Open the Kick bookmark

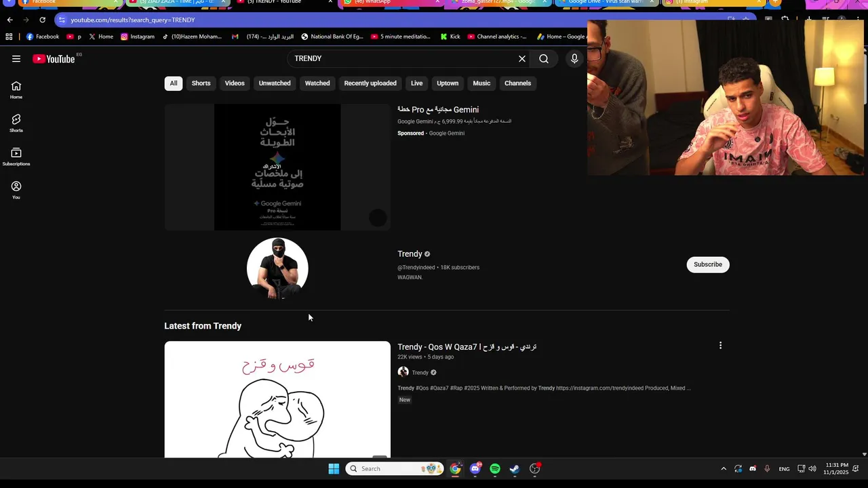click(x=450, y=37)
